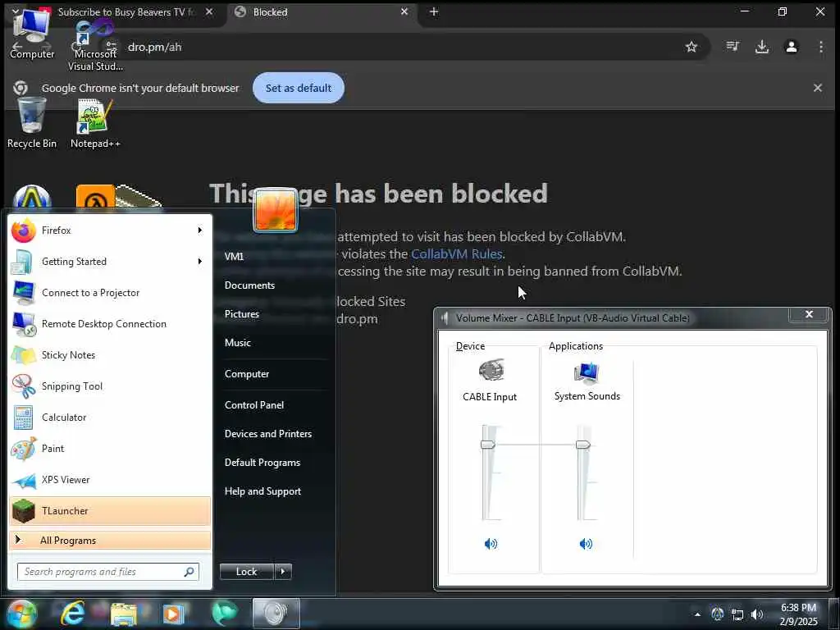
Task: Open Internet Explorer from the taskbar
Action: tap(72, 614)
